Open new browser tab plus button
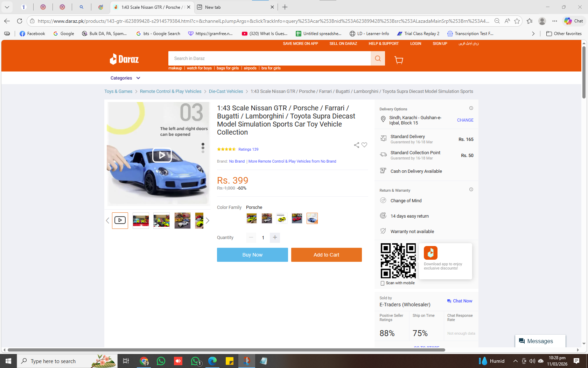Image resolution: width=588 pixels, height=368 pixels. coord(285,7)
